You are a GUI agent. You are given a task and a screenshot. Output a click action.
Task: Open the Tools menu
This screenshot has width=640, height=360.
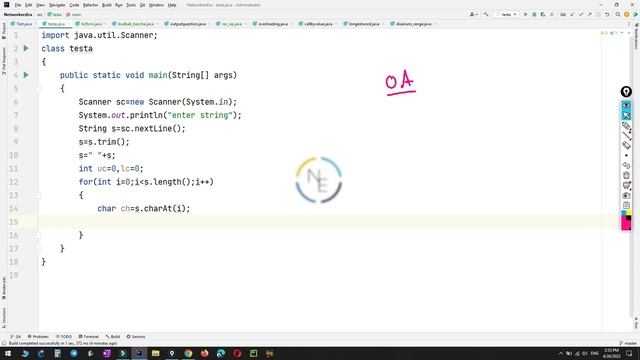point(131,5)
